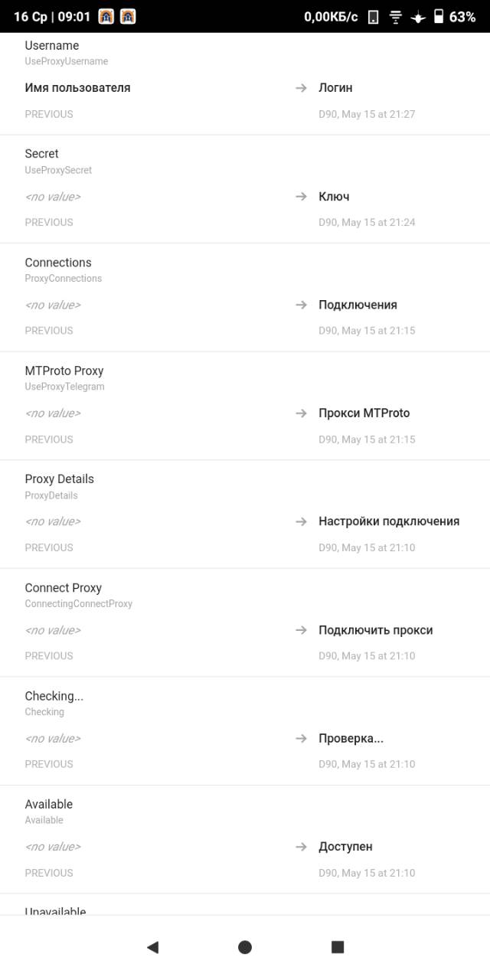Tap the Android back navigation button
This screenshot has width=490, height=980.
tap(152, 947)
